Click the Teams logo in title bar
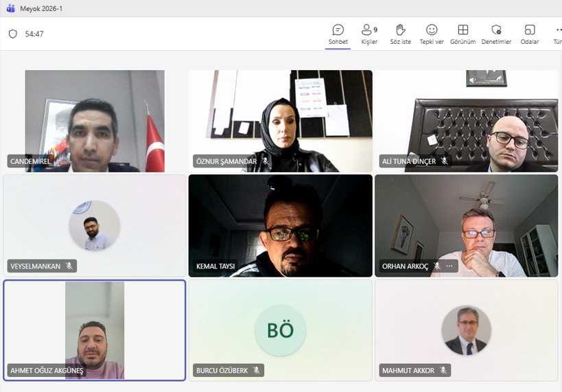This screenshot has width=562, height=392. (11, 8)
